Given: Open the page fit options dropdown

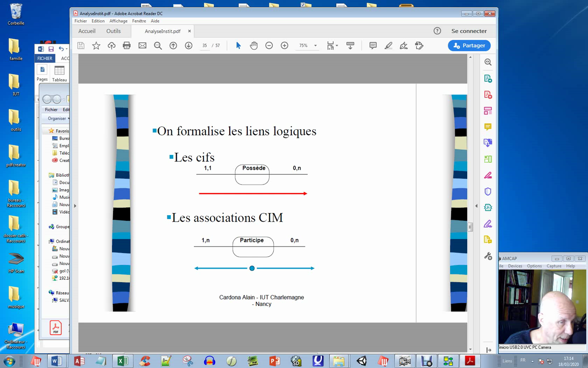Looking at the screenshot, I should pos(333,46).
